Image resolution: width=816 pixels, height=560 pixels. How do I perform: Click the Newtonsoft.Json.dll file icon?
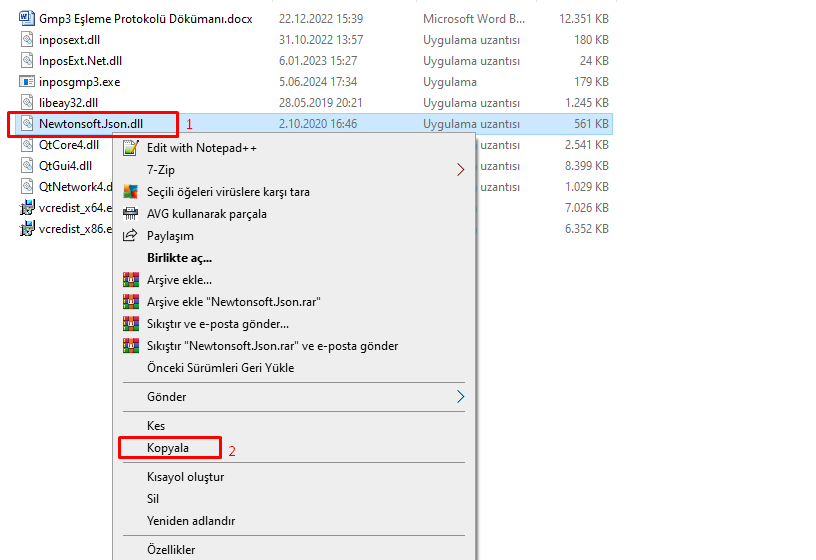pyautogui.click(x=27, y=123)
